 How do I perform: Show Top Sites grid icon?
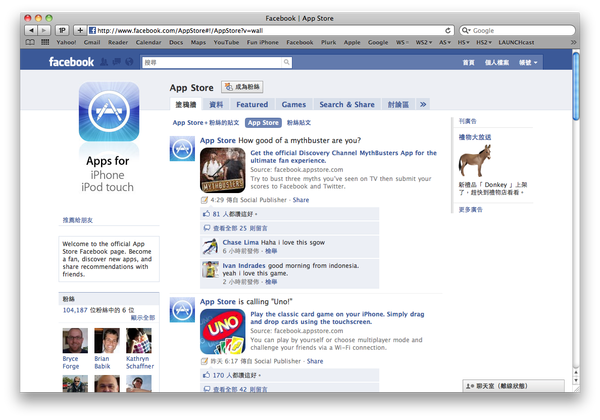point(45,42)
